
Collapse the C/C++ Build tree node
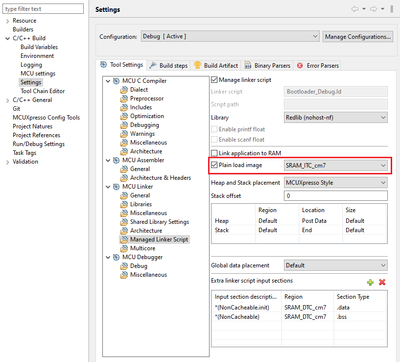pyautogui.click(x=7, y=38)
